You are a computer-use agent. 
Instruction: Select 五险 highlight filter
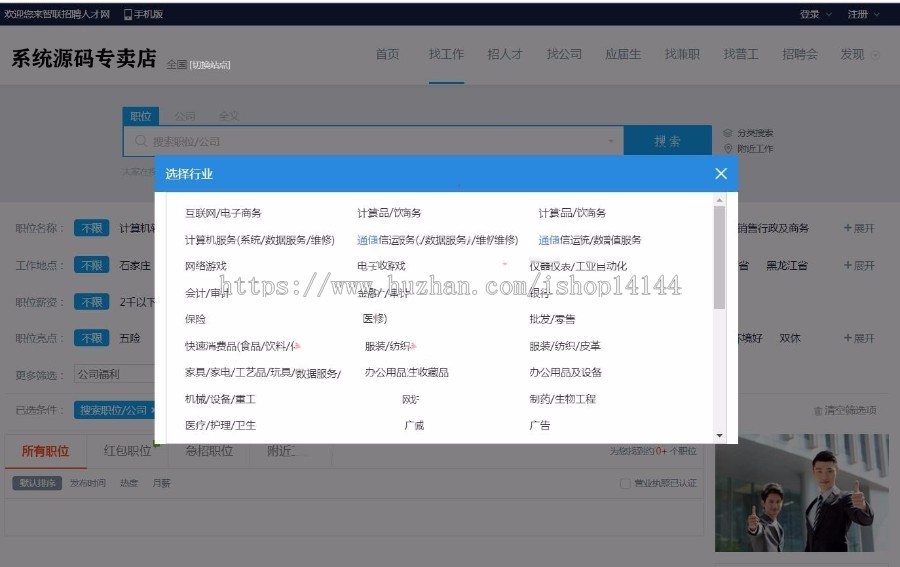[130, 338]
